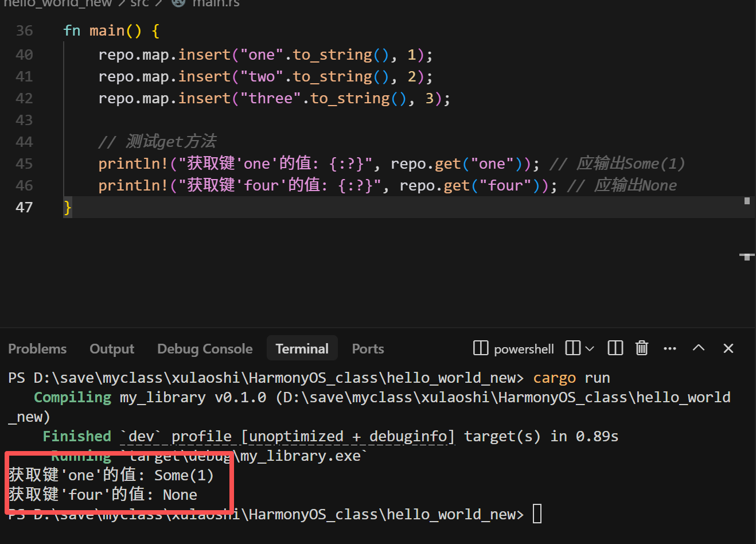Click the powershell terminal profile label

point(524,349)
